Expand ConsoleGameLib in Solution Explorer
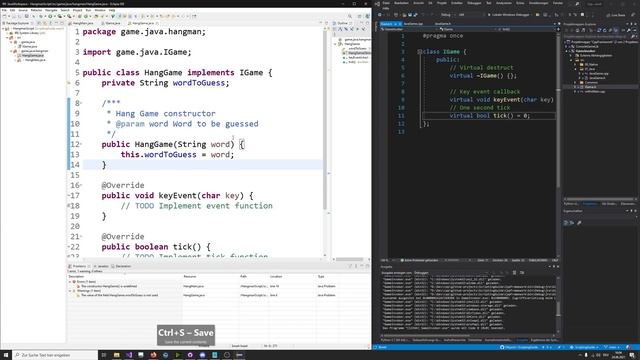The image size is (640, 360). coord(567,46)
